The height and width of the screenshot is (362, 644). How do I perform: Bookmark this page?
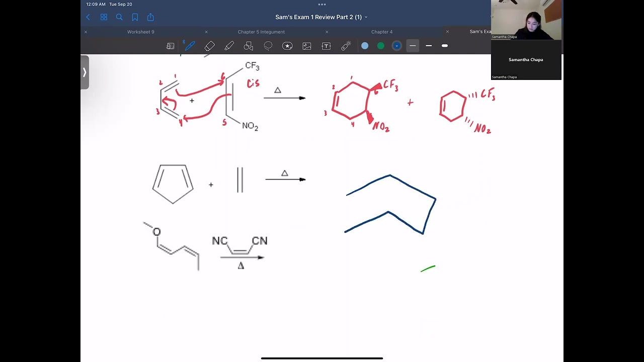(135, 17)
